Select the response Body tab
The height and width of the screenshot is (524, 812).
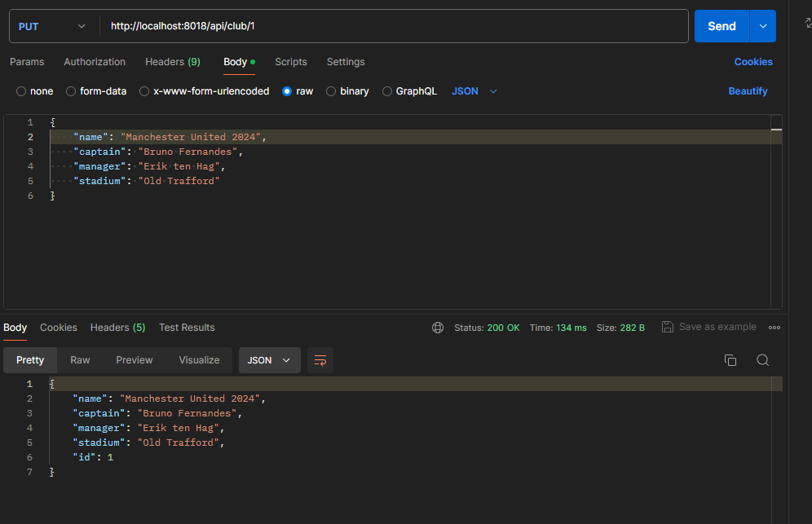15,328
